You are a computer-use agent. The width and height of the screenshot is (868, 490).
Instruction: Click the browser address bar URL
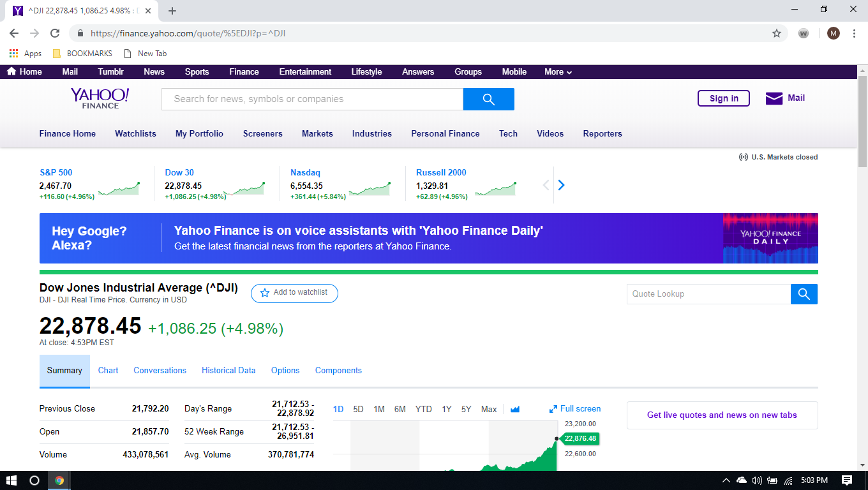188,33
